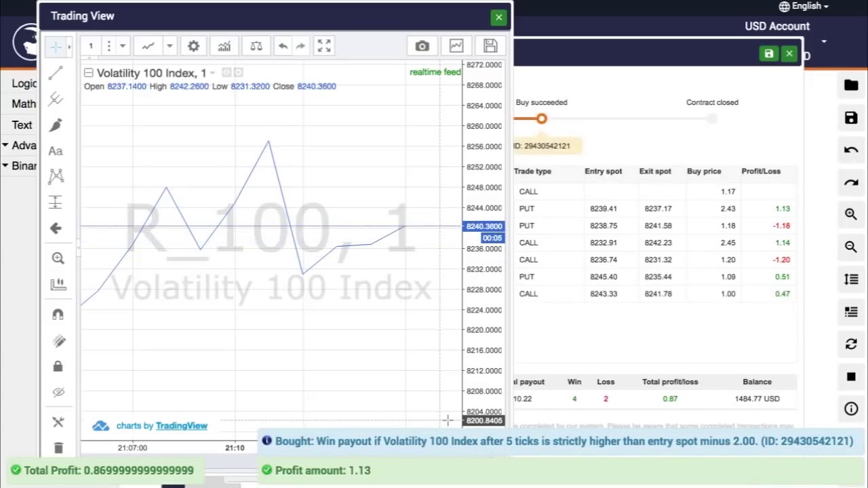Save the chart layout
Viewport: 868px width, 488px height.
point(490,46)
